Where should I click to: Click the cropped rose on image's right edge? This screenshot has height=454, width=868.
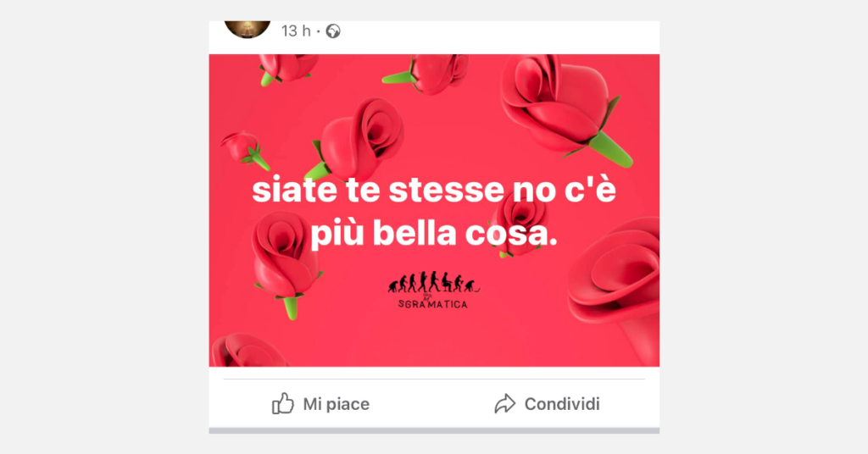coord(615,291)
